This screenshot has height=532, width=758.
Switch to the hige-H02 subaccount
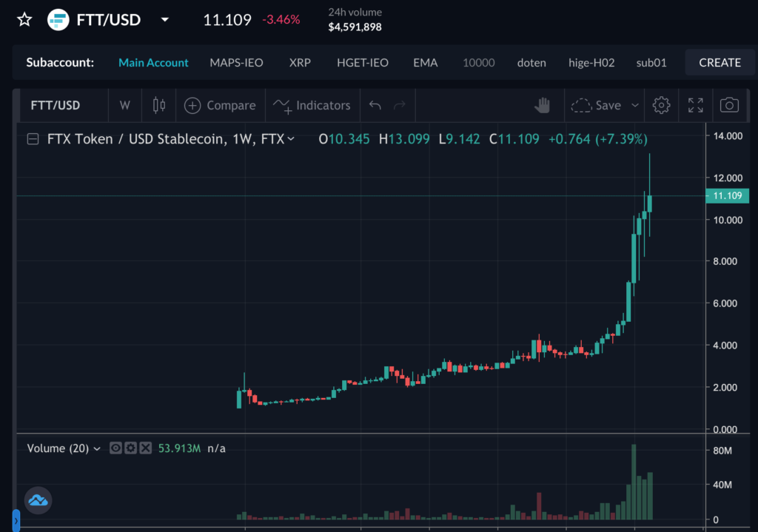591,62
